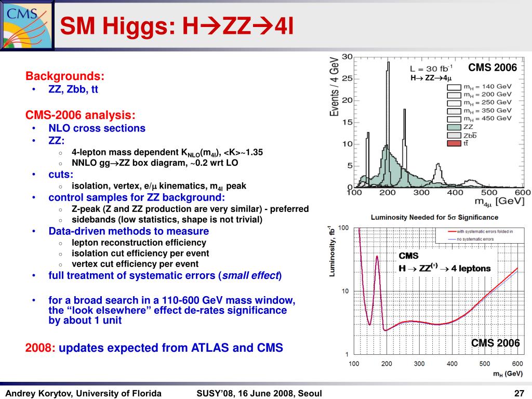
Task: Click 'vertex cut efficiency per event' line
Action: tap(135, 264)
